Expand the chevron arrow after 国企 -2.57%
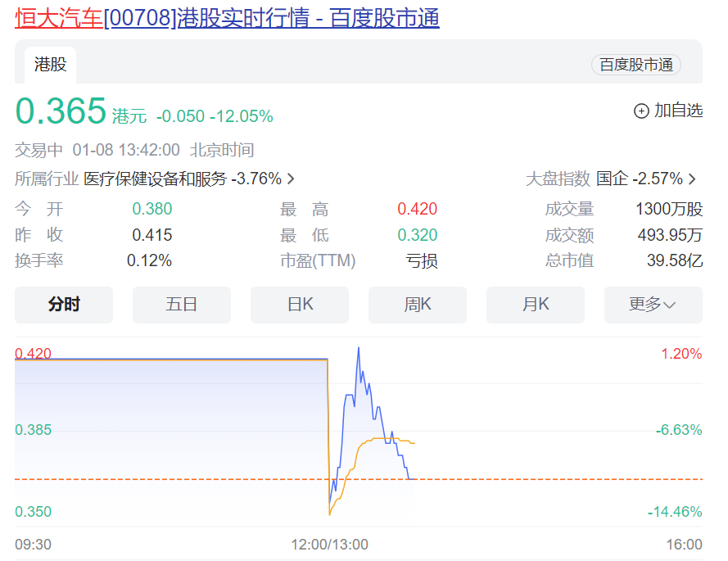This screenshot has width=728, height=561. click(692, 179)
